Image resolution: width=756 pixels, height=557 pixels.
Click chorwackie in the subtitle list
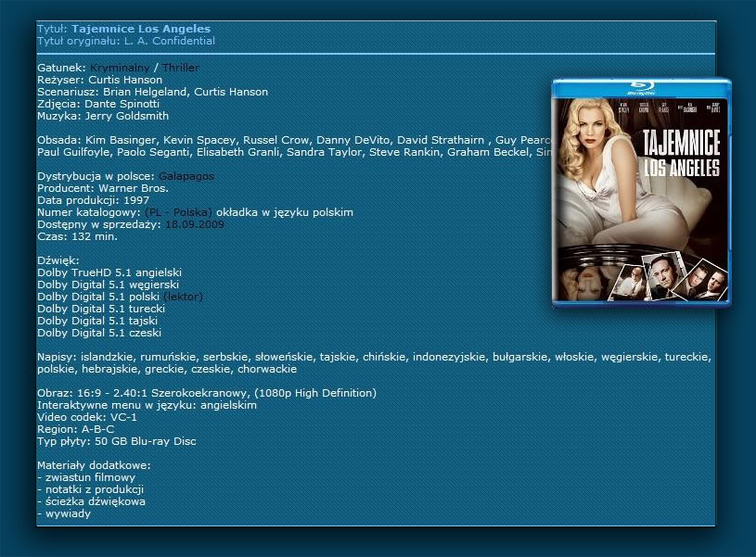(x=267, y=369)
